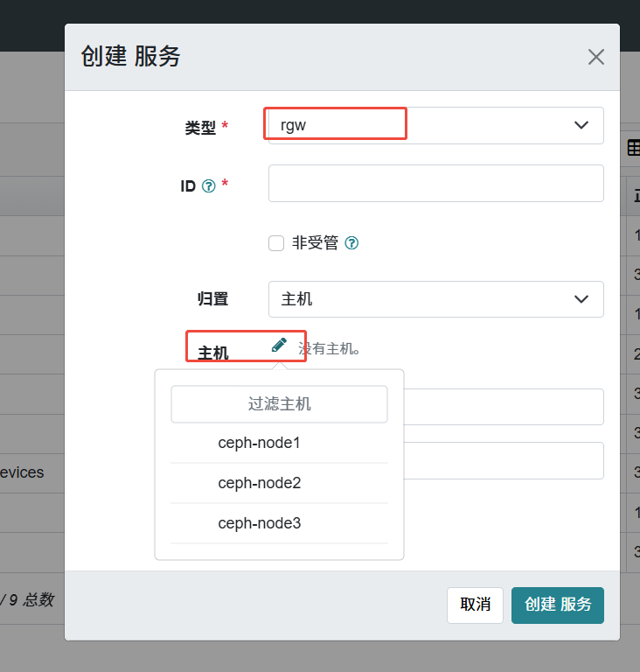The width and height of the screenshot is (640, 672).
Task: Click the 取消 button
Action: (475, 605)
